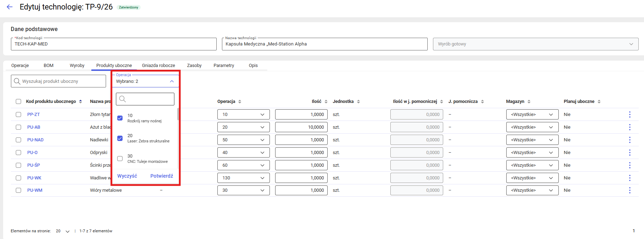Open the Gniazda robocze tab
The width and height of the screenshot is (644, 239).
coord(158,66)
